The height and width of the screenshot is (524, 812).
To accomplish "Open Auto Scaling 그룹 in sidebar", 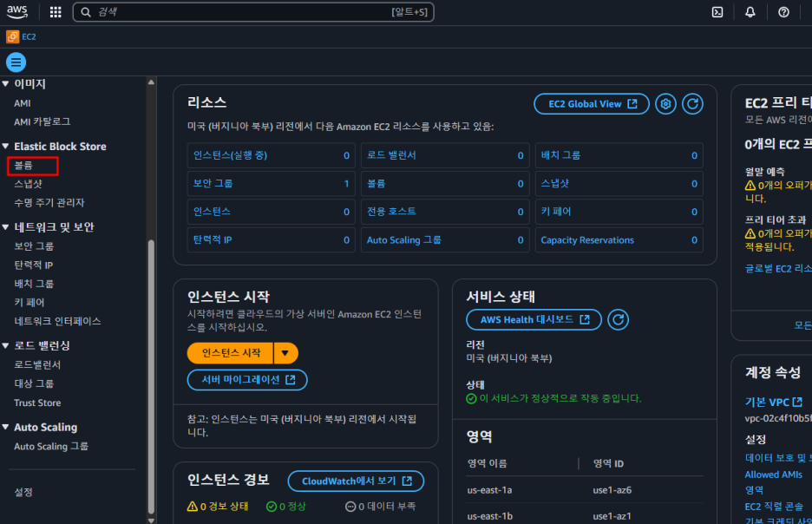I will click(x=51, y=446).
